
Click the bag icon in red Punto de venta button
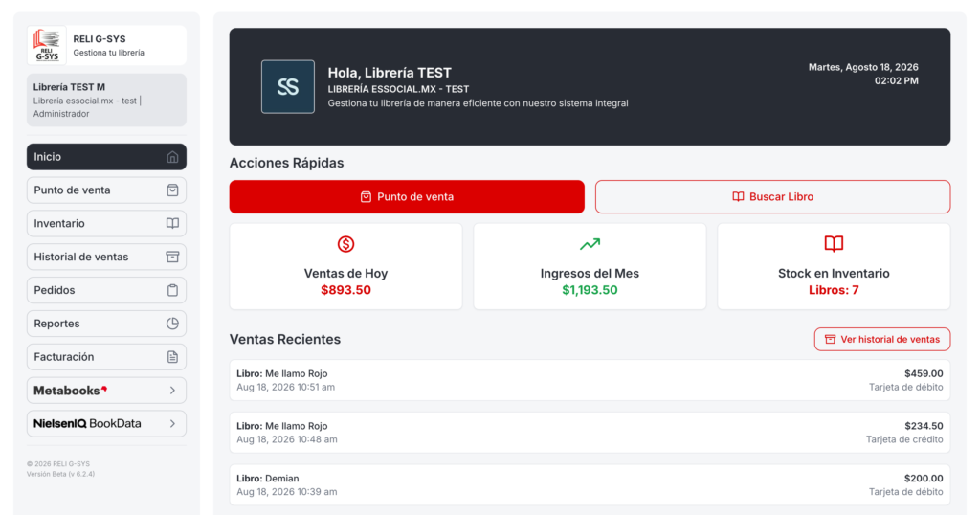tap(366, 197)
